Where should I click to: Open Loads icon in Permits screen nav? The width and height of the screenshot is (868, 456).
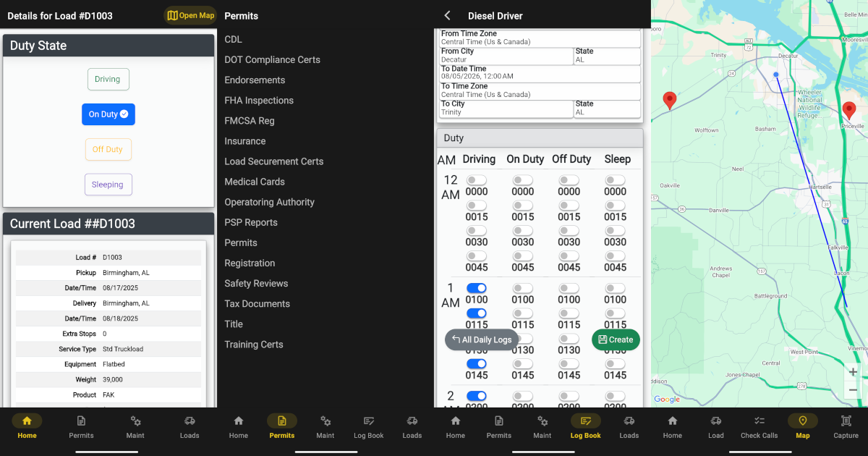point(412,421)
